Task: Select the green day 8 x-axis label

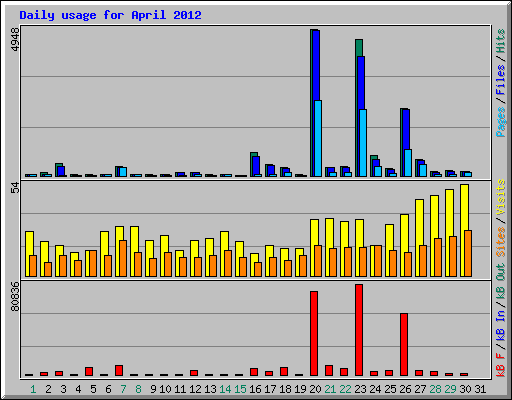Action: (138, 389)
